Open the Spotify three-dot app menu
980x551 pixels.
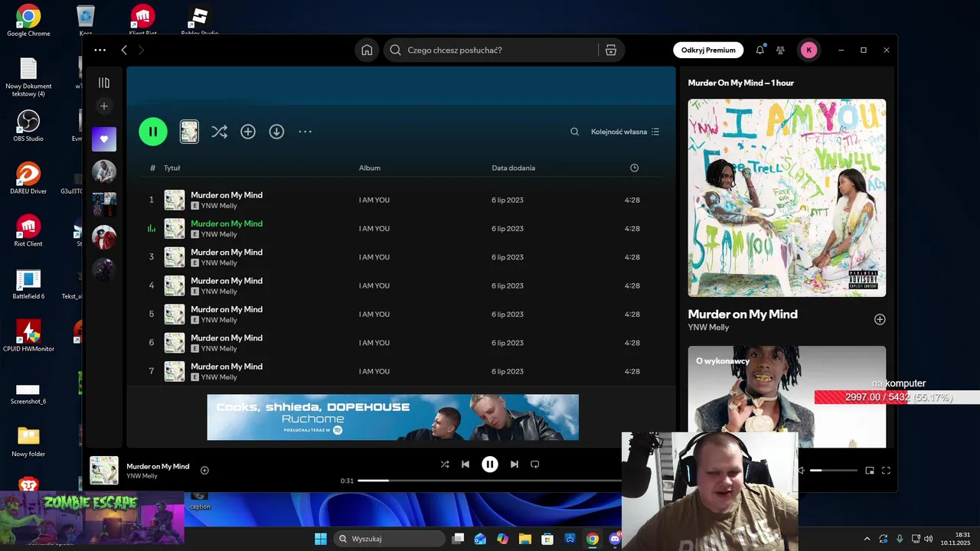click(x=100, y=50)
